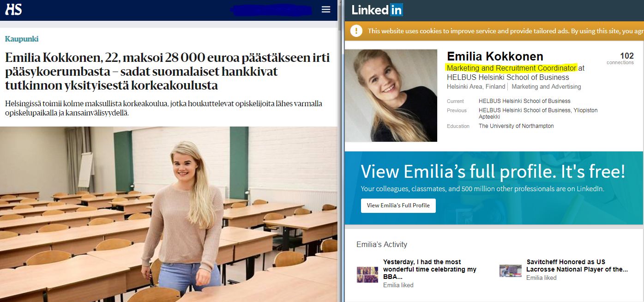Click the cookie notice warning icon
Image resolution: width=644 pixels, height=302 pixels.
coord(356,31)
